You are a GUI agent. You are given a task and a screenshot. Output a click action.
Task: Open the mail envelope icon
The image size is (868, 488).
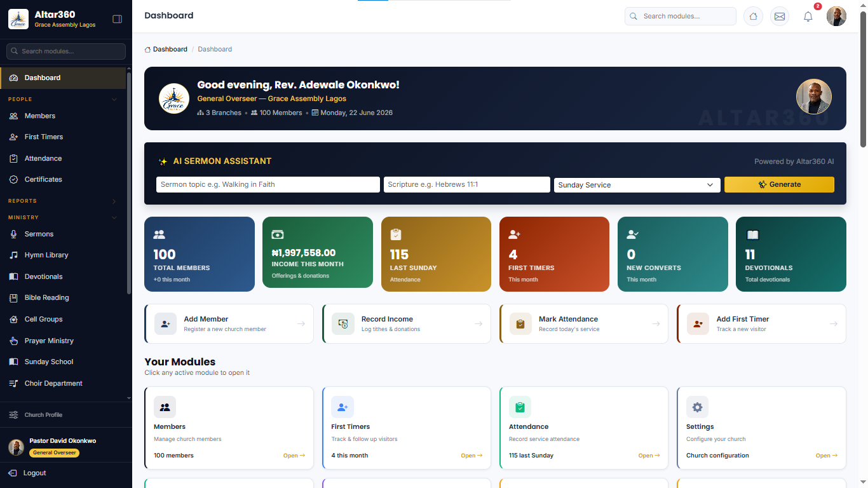[780, 17]
